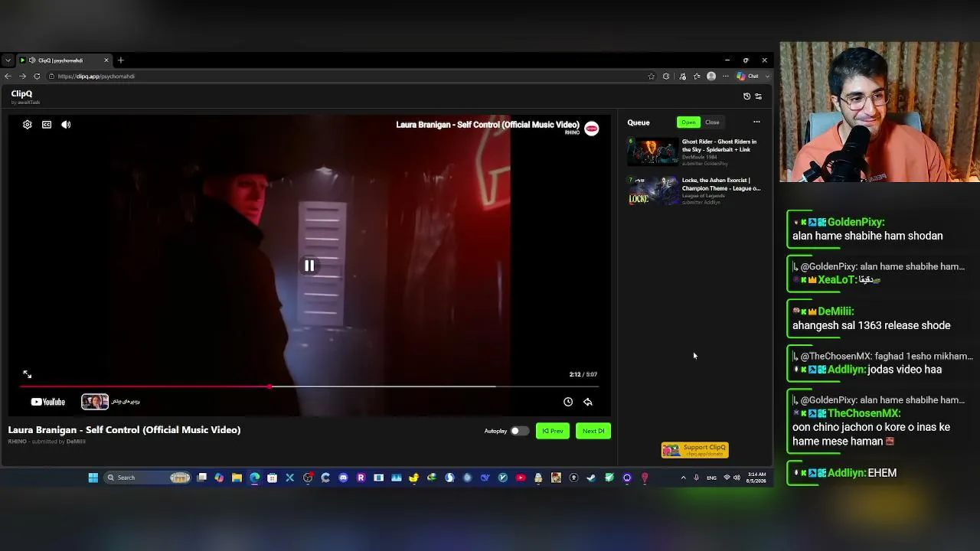Click the video title overlay in player
The width and height of the screenshot is (980, 551).
click(488, 125)
